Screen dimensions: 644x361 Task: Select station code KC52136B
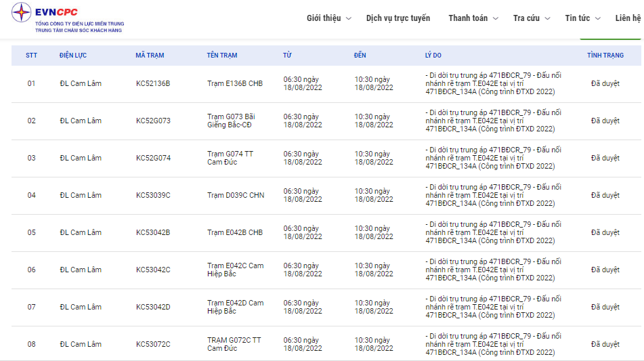pos(153,84)
